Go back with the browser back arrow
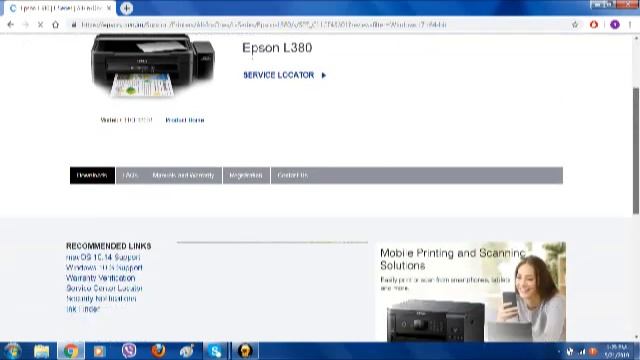This screenshot has width=640, height=360. [x=11, y=25]
